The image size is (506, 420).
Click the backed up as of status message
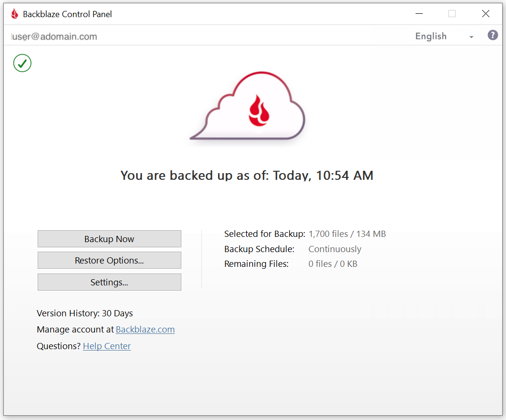(x=247, y=176)
